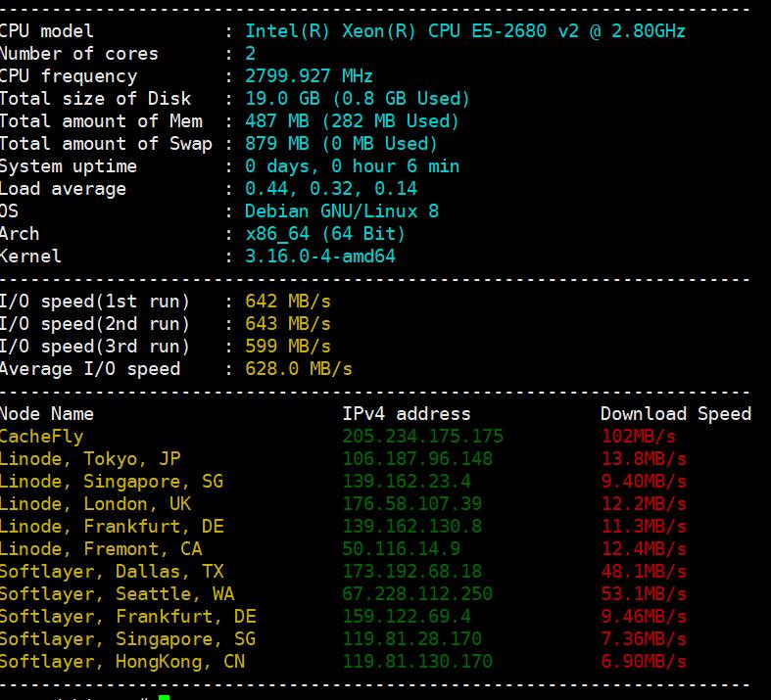Click the Average I/O speed 628.0 MB/s
Screen dimensions: 771x700
pyautogui.click(x=299, y=369)
